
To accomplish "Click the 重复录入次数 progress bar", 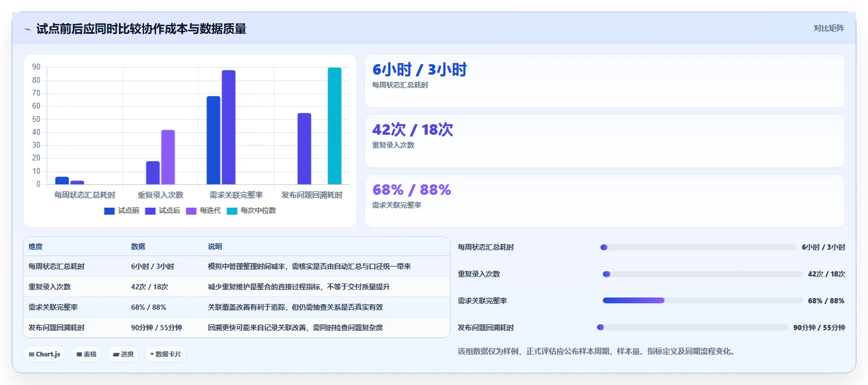I will click(x=703, y=274).
